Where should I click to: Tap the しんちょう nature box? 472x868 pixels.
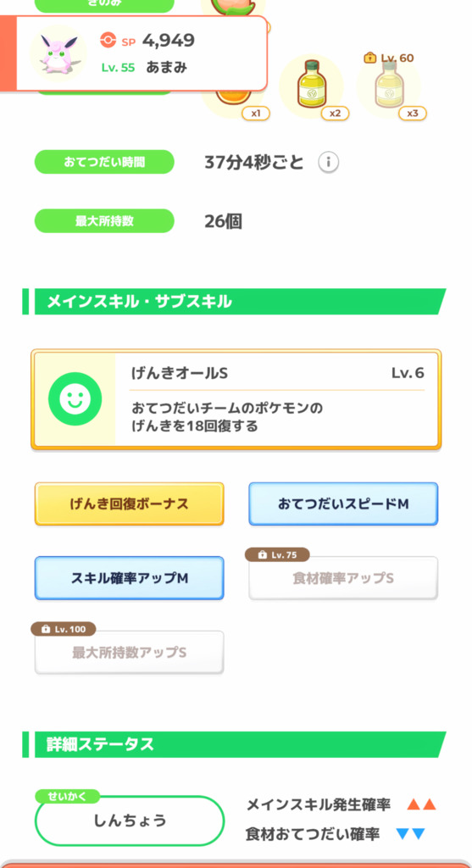pyautogui.click(x=130, y=821)
